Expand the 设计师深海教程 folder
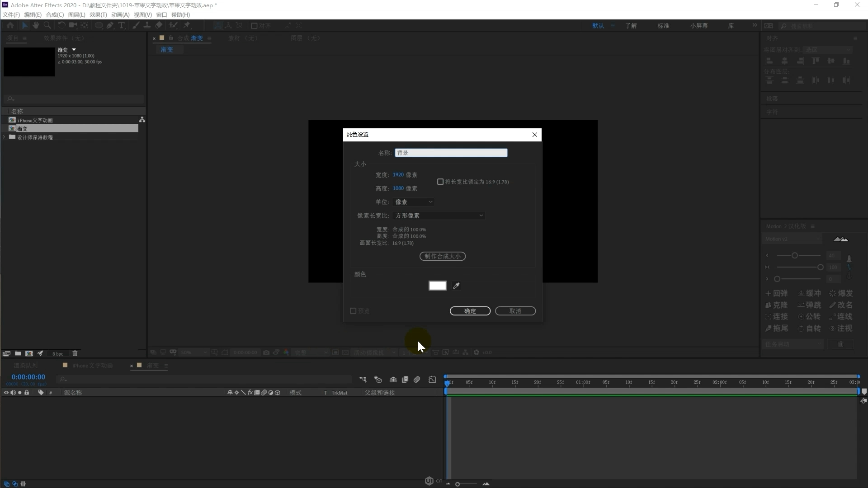 (5, 137)
